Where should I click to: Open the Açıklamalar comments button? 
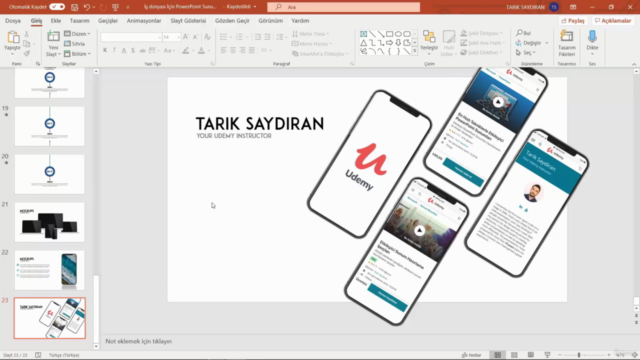click(x=613, y=20)
